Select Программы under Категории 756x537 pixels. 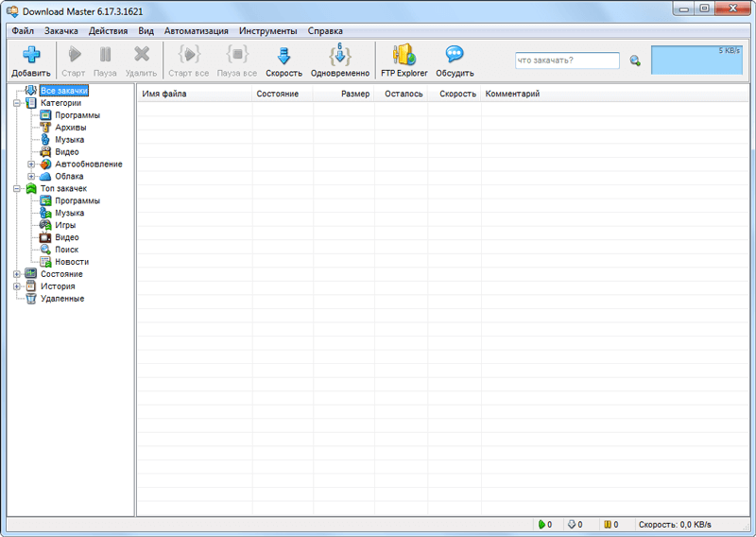pos(77,115)
